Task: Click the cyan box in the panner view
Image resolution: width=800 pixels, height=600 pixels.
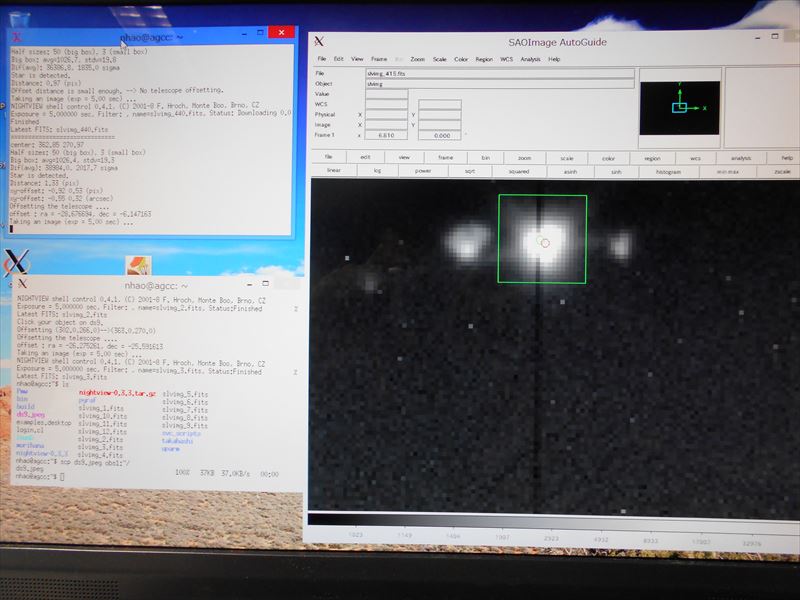Action: point(679,107)
